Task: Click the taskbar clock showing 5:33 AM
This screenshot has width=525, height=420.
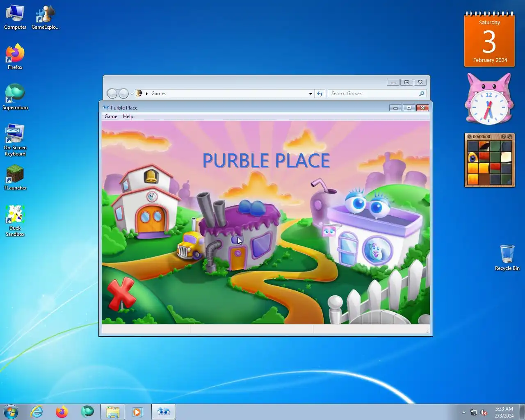Action: (504, 412)
